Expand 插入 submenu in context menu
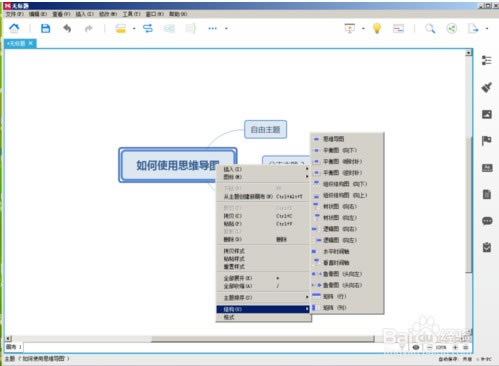The height and width of the screenshot is (366, 499). [x=264, y=169]
